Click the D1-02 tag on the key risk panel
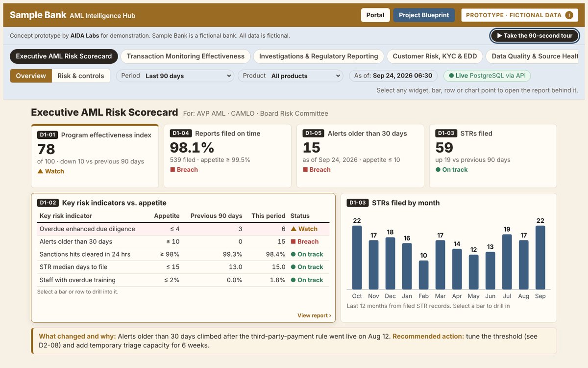The width and height of the screenshot is (588, 368). [48, 203]
